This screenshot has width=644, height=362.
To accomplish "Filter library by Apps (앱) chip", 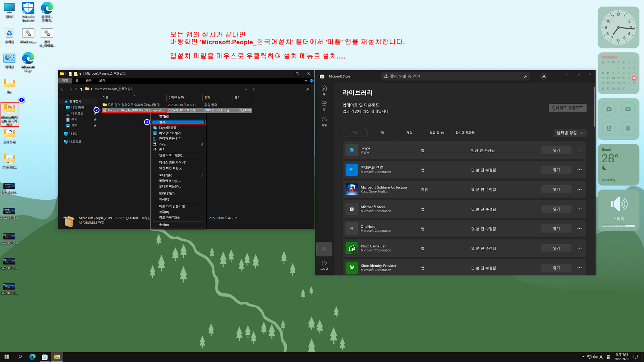I will point(382,133).
